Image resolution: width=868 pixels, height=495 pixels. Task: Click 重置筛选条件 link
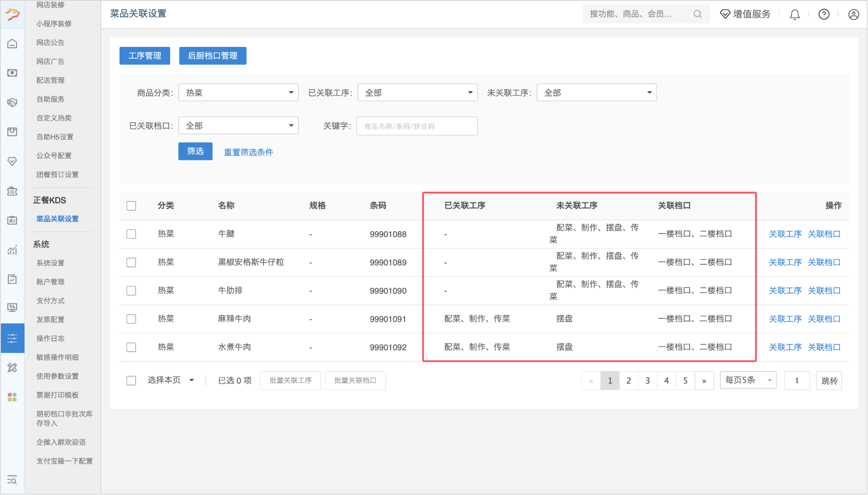[248, 152]
